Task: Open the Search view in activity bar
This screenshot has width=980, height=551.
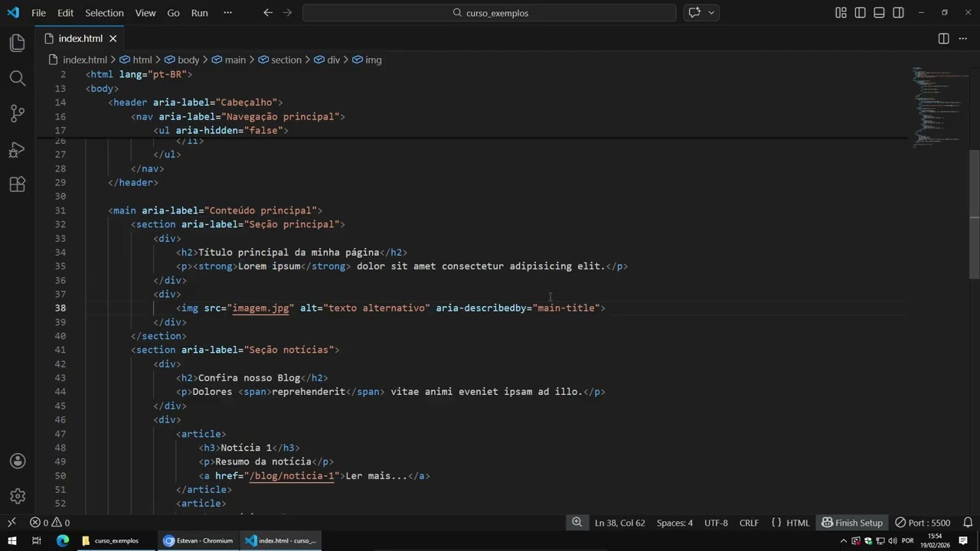Action: point(17,78)
